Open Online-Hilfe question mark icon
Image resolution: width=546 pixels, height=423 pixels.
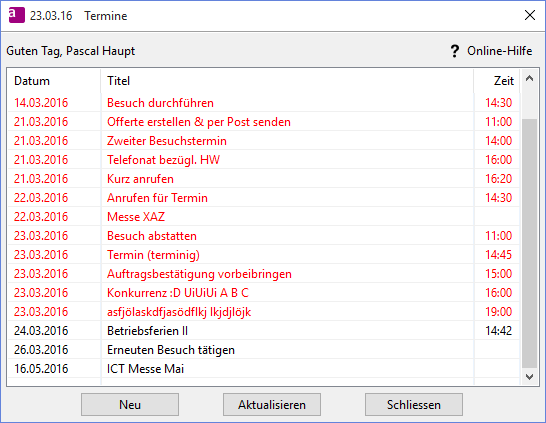pyautogui.click(x=454, y=51)
